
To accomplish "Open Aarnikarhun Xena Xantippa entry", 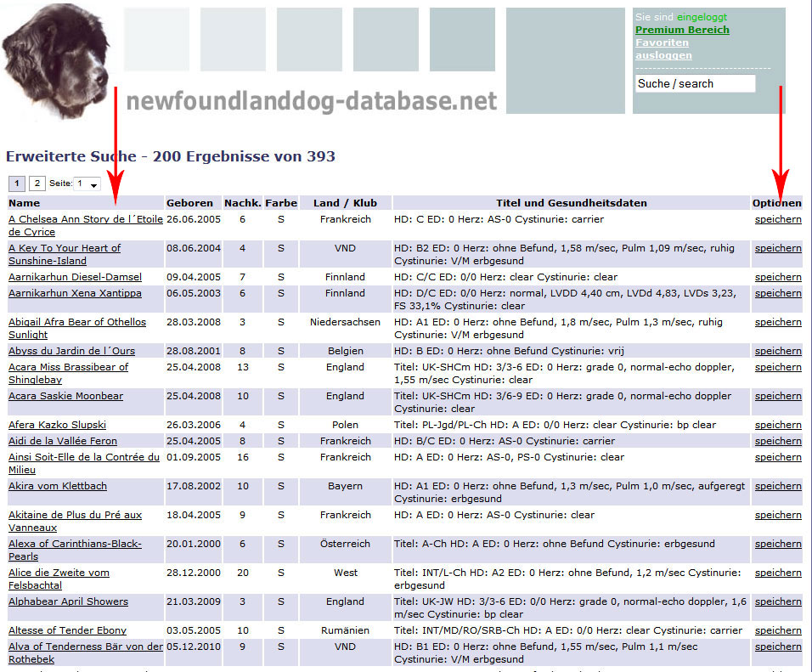I will pyautogui.click(x=75, y=293).
